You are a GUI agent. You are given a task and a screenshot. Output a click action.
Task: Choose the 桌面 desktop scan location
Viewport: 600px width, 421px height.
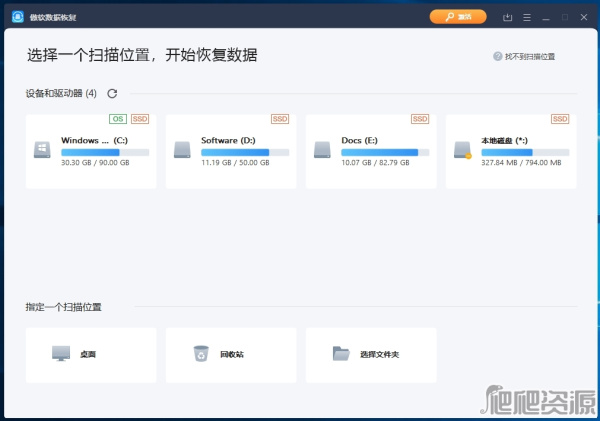91,355
